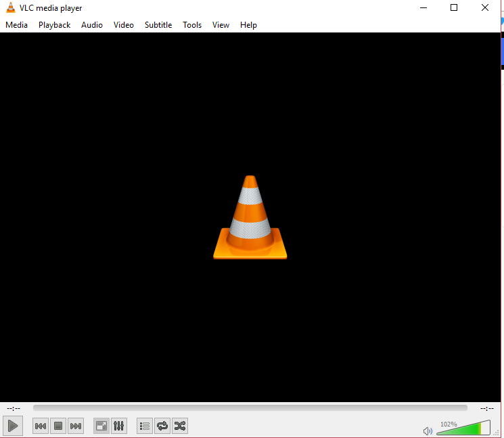Open the Tools menu
504x438 pixels.
[x=192, y=25]
